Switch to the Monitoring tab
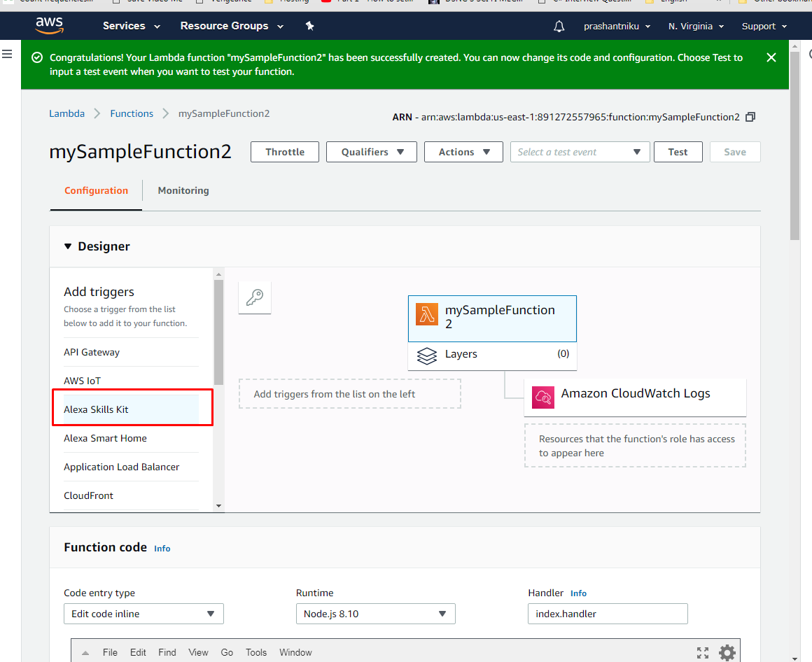 click(183, 190)
